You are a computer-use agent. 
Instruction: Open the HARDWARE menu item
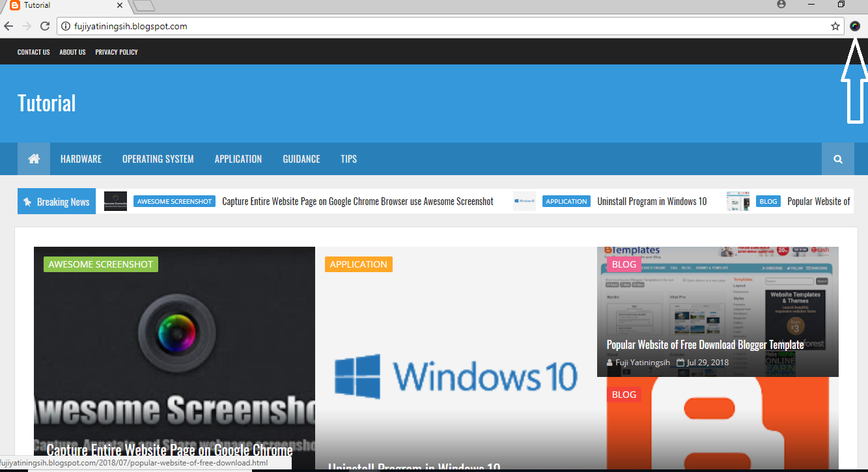pos(81,159)
